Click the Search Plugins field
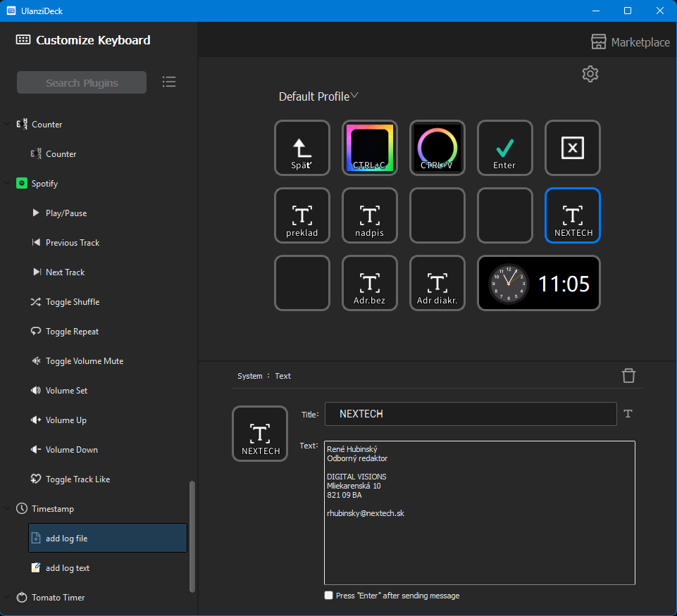 click(82, 82)
